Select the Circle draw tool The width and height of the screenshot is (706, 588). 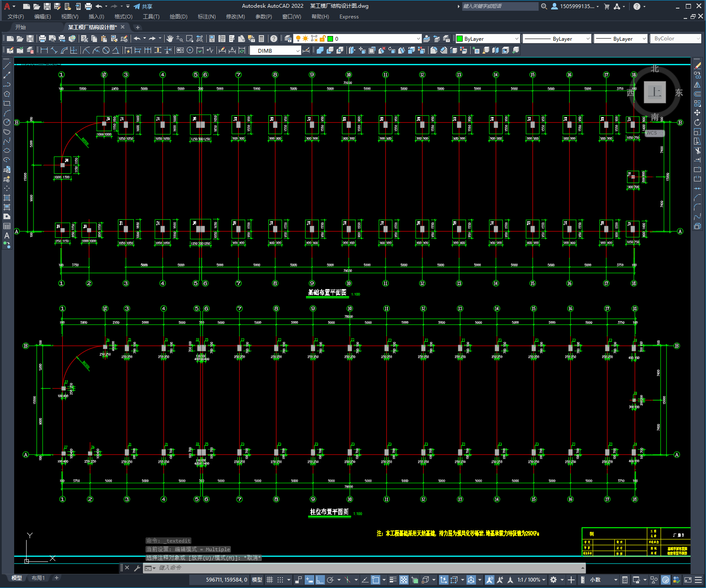pyautogui.click(x=7, y=122)
